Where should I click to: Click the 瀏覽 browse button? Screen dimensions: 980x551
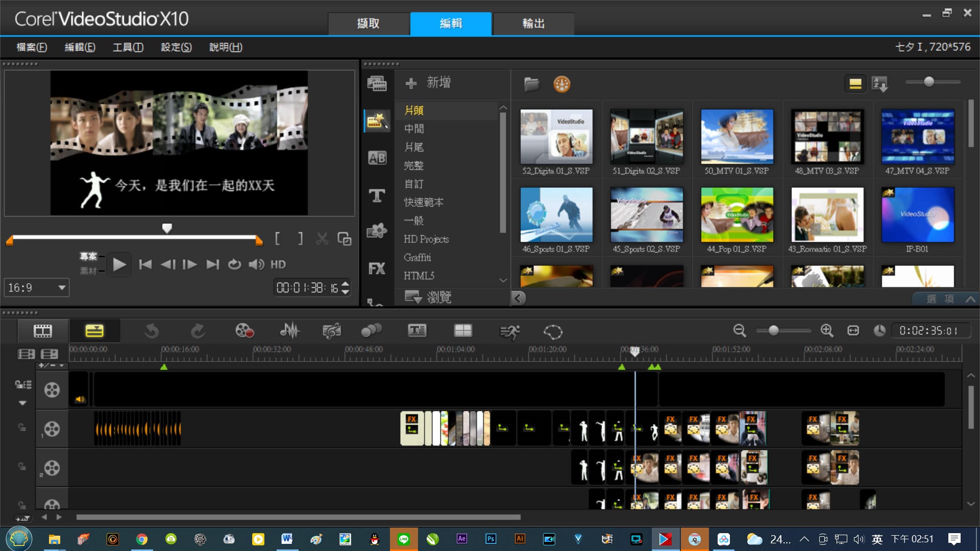[428, 297]
